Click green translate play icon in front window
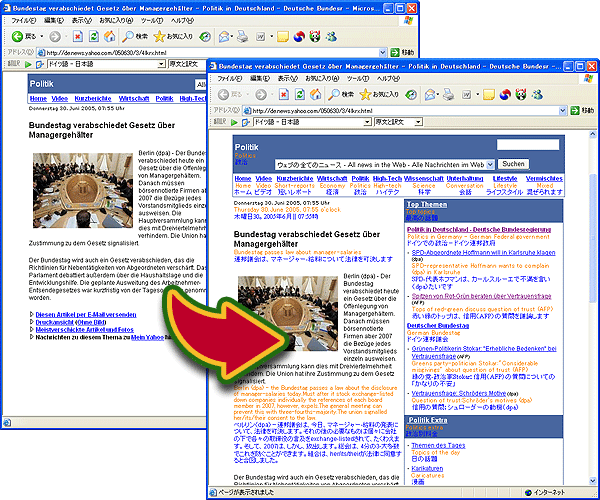Viewport: 600px width, 500px height. click(234, 122)
